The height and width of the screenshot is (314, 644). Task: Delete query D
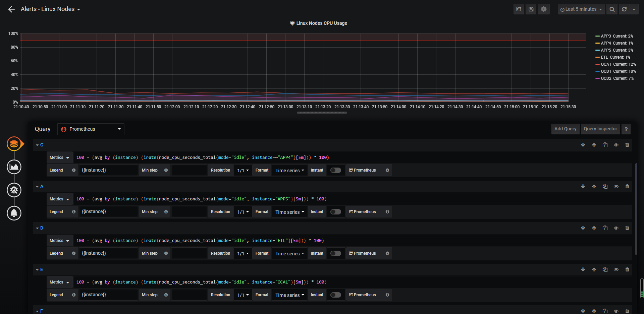tap(627, 228)
